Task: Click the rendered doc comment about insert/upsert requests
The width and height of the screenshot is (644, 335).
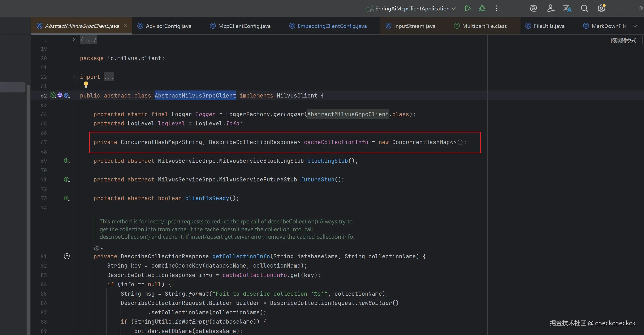Action: tap(227, 229)
